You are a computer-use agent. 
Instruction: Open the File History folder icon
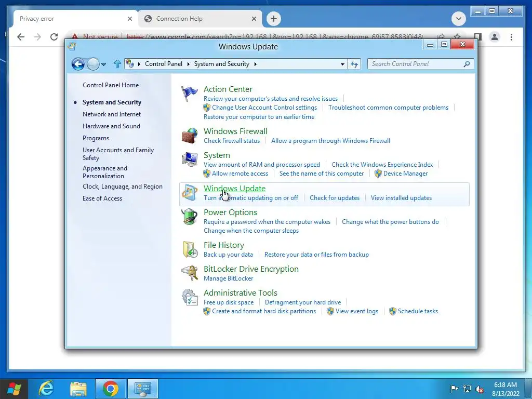189,249
